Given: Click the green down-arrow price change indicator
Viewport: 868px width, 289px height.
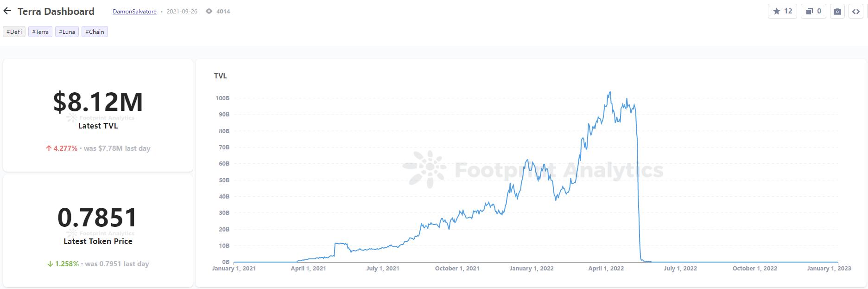Looking at the screenshot, I should click(50, 264).
